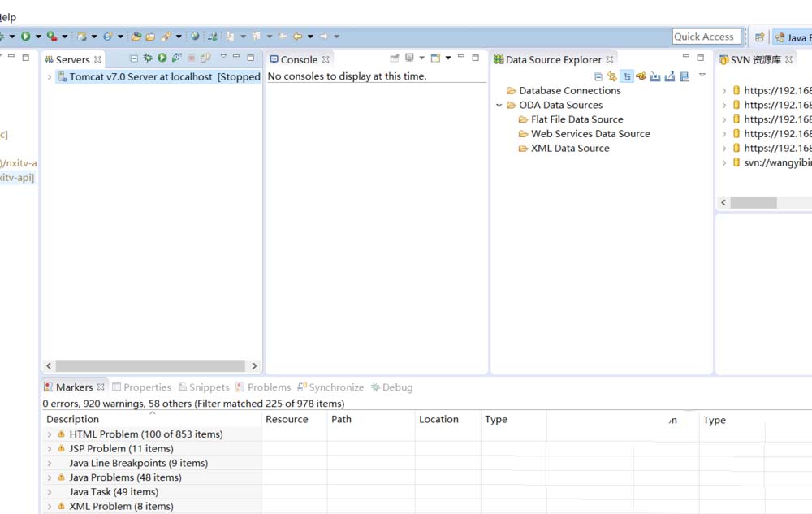The width and height of the screenshot is (812, 514).
Task: Start the server in debug mode
Action: tap(148, 58)
